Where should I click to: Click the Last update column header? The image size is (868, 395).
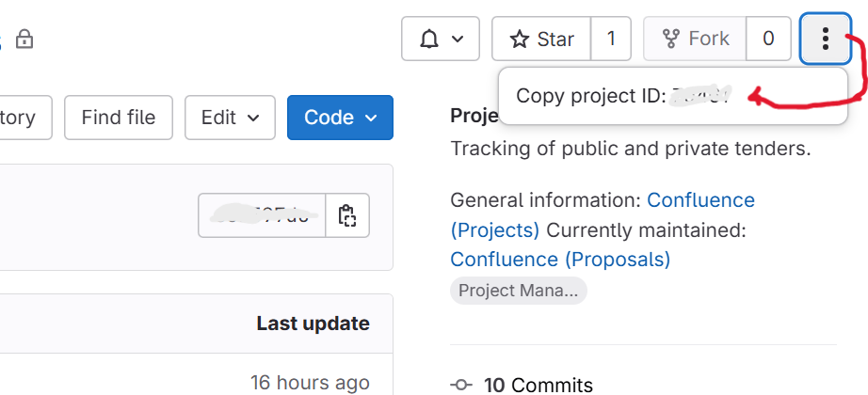313,324
